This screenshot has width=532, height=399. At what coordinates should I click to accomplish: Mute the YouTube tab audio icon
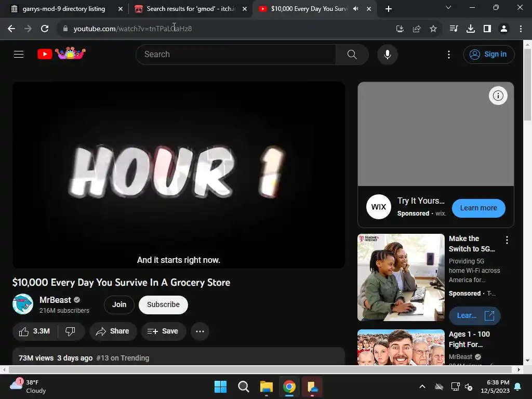(355, 9)
